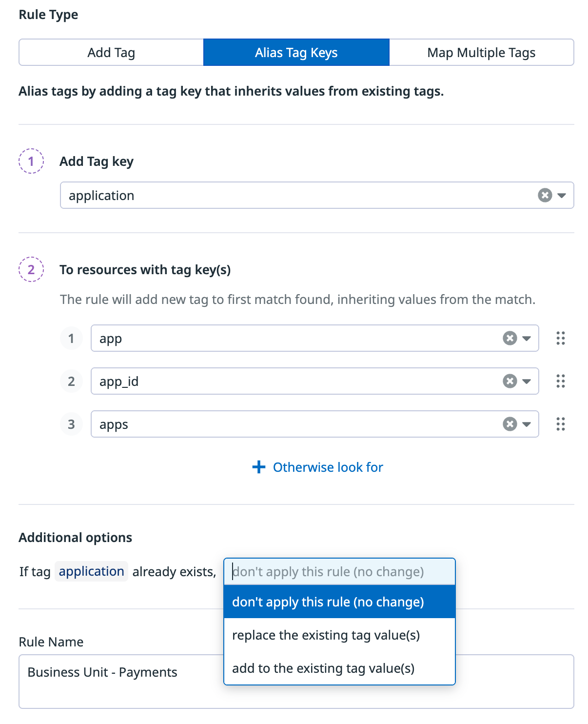Open the Add Tag key dropdown arrow

pos(562,196)
